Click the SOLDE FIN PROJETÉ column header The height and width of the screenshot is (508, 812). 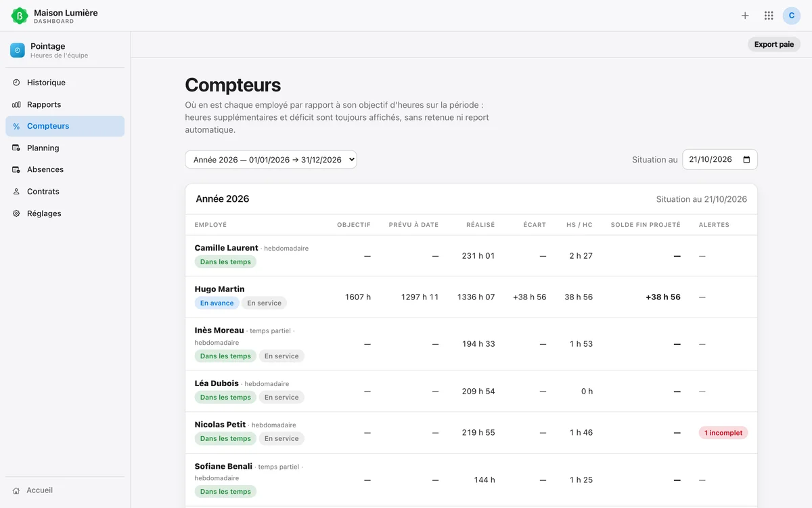click(646, 225)
